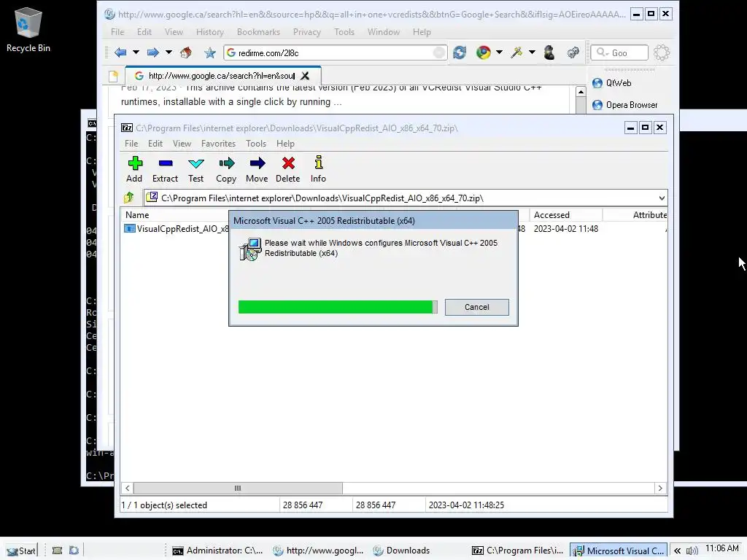
Task: Click the new tab page icon
Action: (x=113, y=76)
